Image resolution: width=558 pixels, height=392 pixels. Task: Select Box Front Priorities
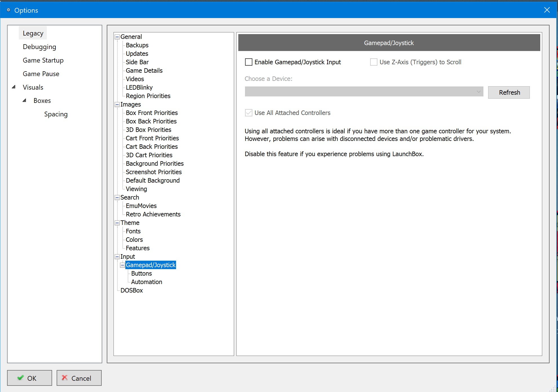point(152,113)
